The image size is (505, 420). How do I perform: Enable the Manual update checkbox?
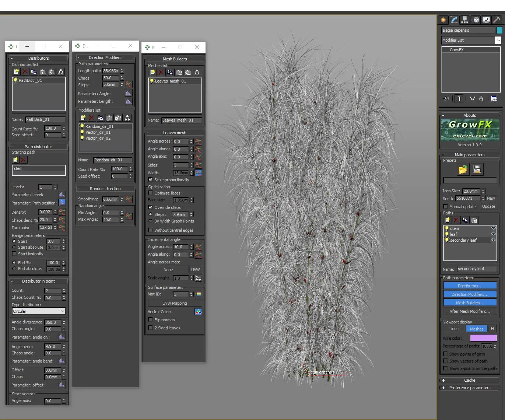click(x=445, y=207)
